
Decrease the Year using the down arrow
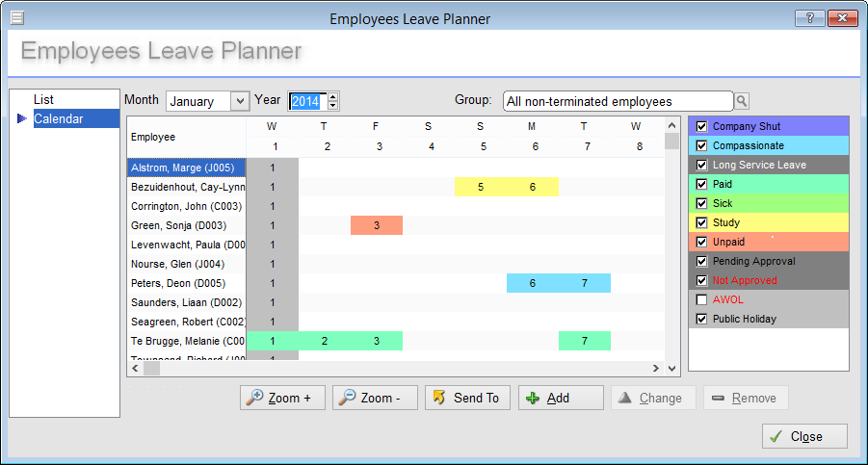pyautogui.click(x=333, y=106)
